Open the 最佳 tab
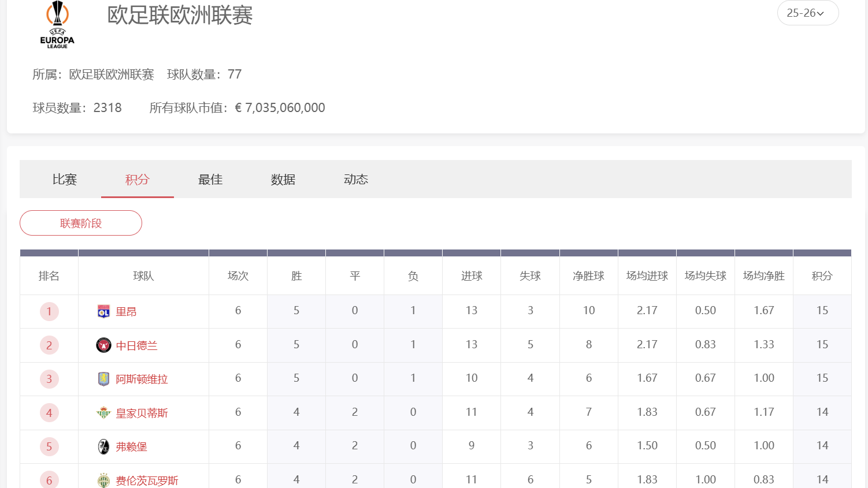This screenshot has height=488, width=868. tap(210, 180)
